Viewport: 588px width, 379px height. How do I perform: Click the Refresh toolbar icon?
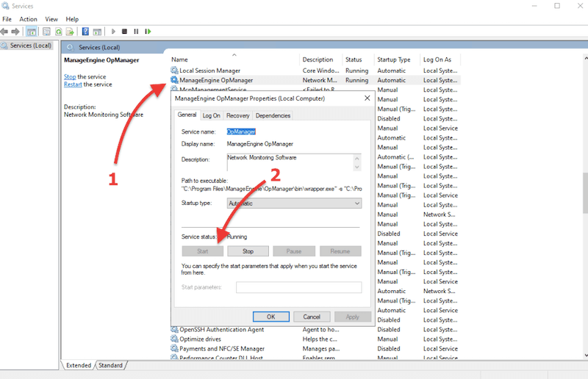59,32
